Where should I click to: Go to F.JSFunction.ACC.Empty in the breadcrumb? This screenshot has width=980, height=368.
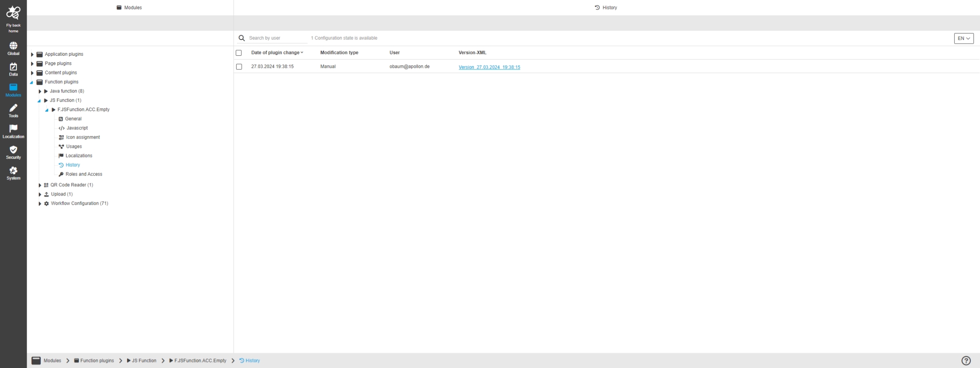pyautogui.click(x=200, y=361)
